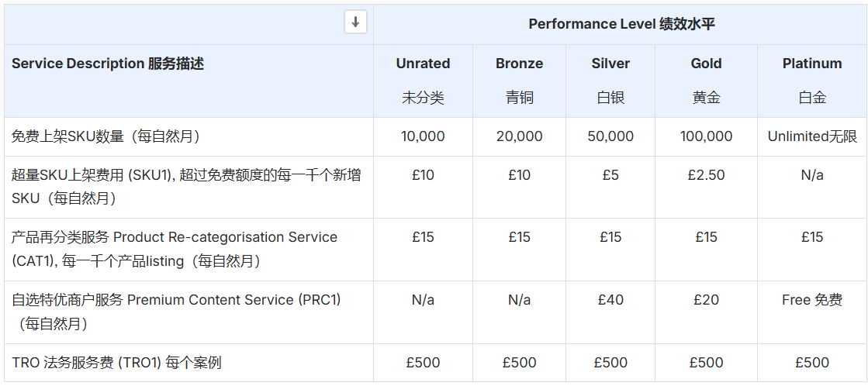Click the 100,000 SKU cell under Gold
This screenshot has width=868, height=386.
coord(706,136)
